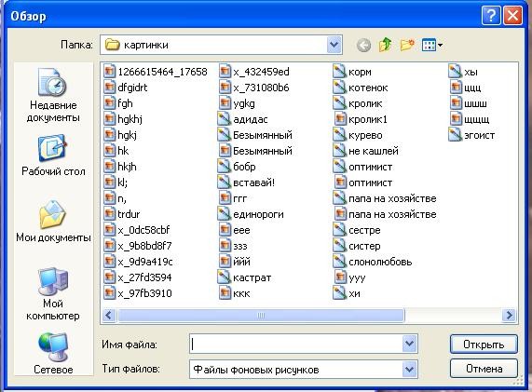Open Недавние документы in the places bar
This screenshot has width=532, height=392.
(53, 95)
